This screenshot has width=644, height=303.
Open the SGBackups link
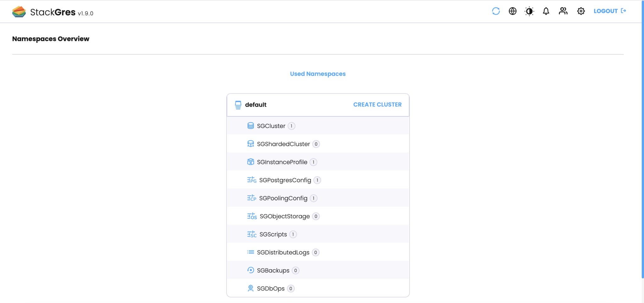pyautogui.click(x=273, y=270)
